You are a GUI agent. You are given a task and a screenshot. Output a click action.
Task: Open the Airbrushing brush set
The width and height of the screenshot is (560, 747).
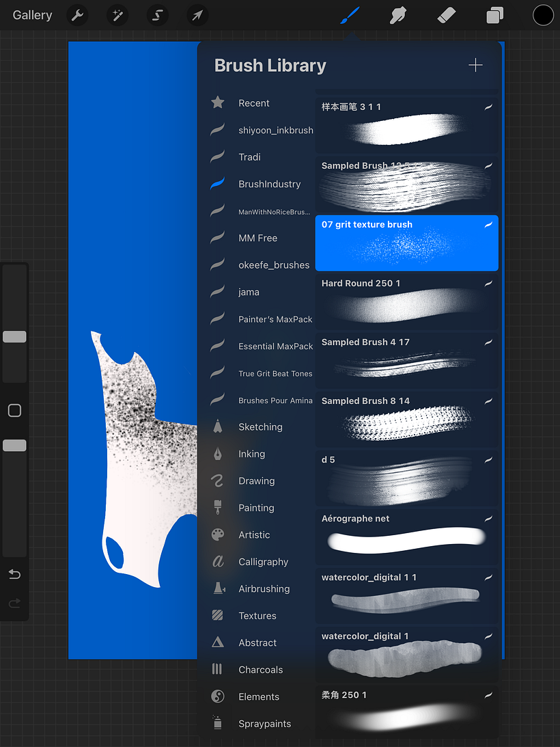pos(260,589)
